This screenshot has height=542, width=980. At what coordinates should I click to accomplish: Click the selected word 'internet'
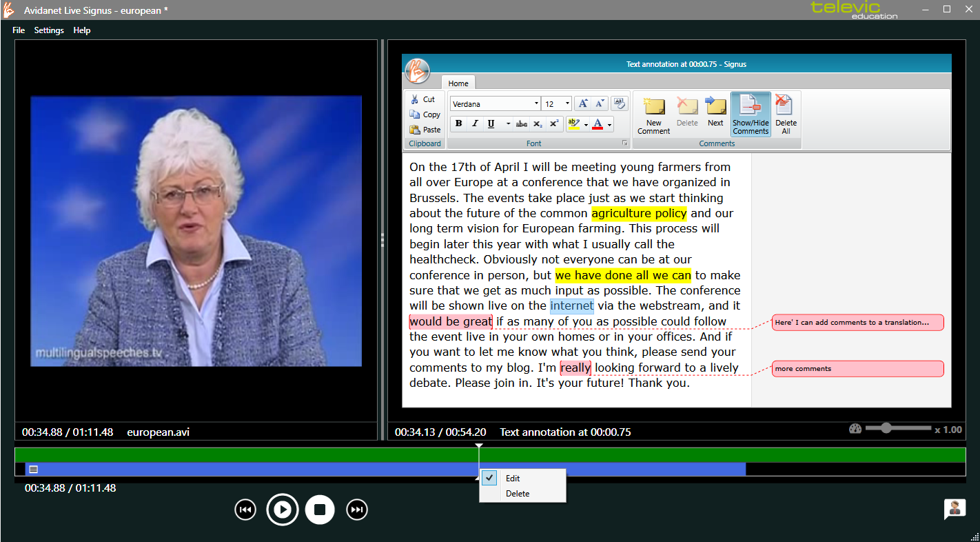click(x=571, y=305)
